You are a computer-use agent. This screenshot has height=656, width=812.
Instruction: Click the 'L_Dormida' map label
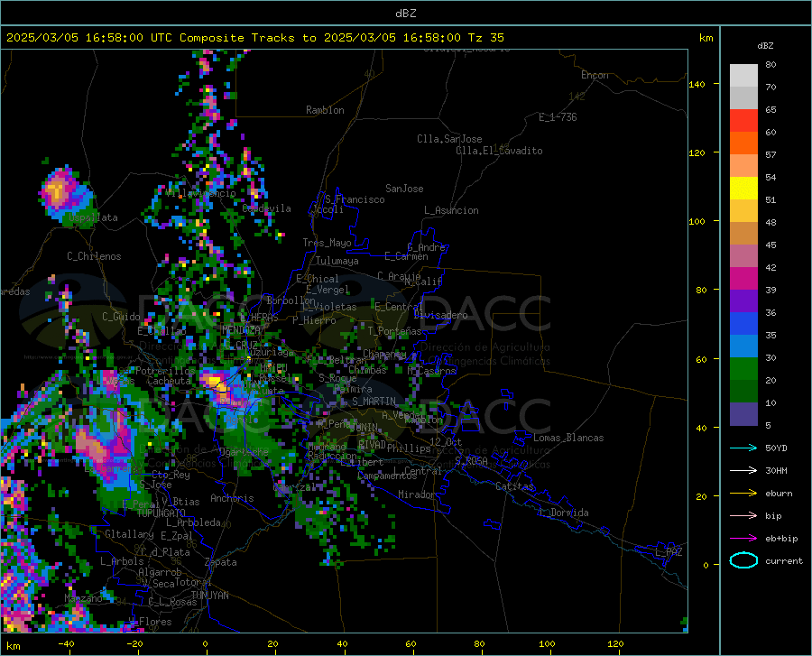(x=563, y=513)
